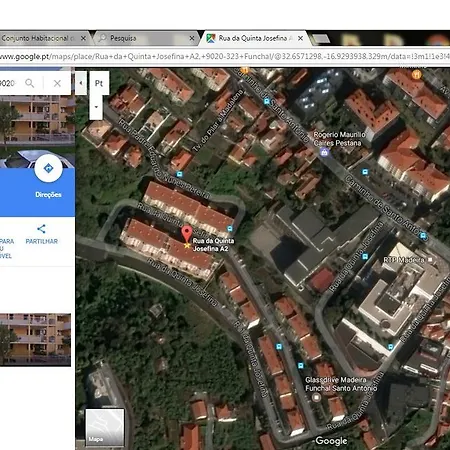Click Rogerio Maurilio Caires Pestana label
This screenshot has height=450, width=450.
pos(339,139)
